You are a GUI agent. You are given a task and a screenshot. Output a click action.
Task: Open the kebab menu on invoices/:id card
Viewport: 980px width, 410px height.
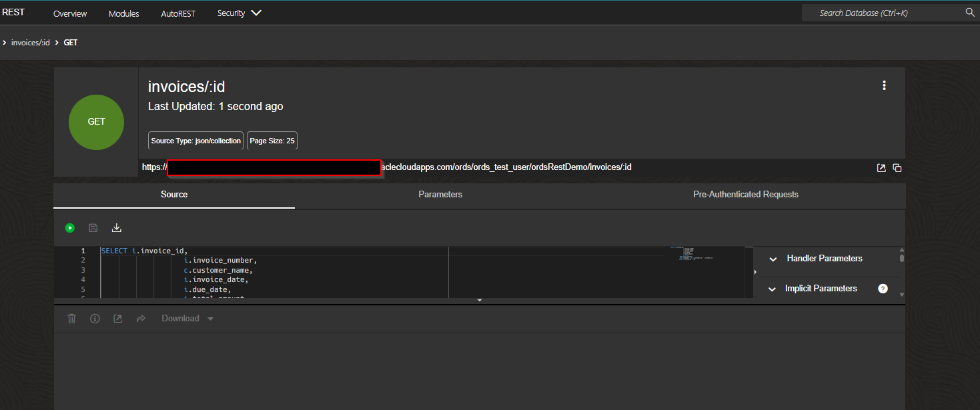point(884,85)
